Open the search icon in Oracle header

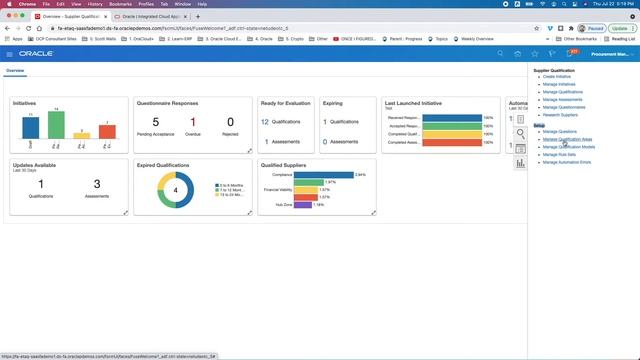[x=500, y=53]
